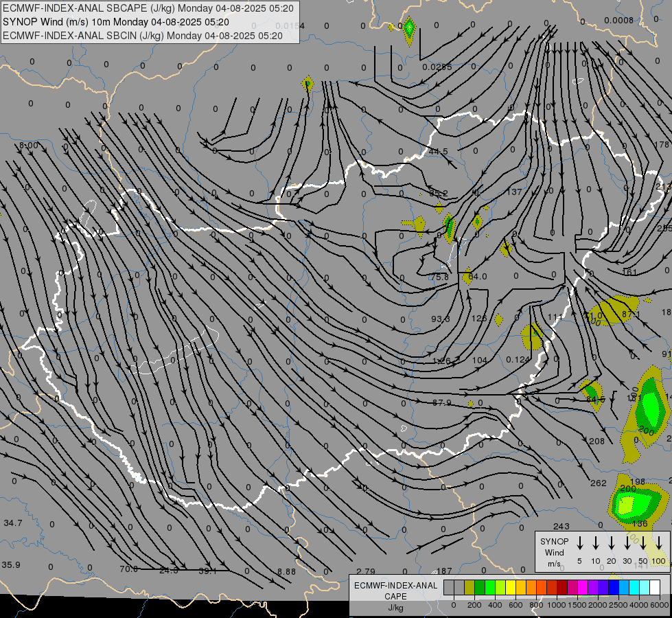Click the 0.0008 value on the map

pos(619,20)
